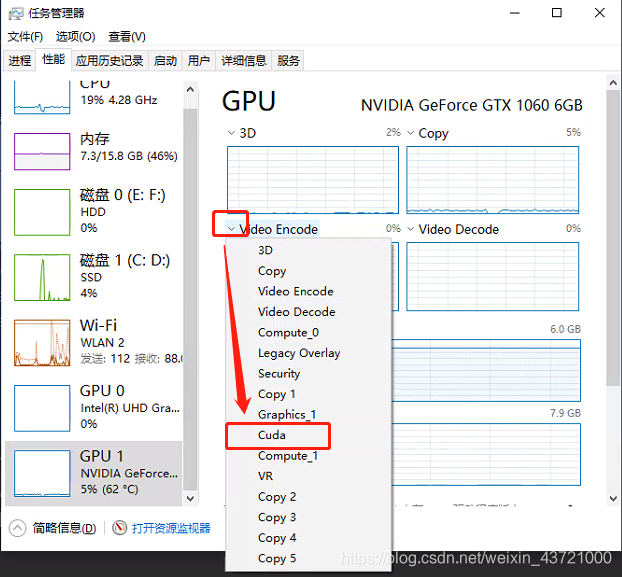The height and width of the screenshot is (577, 622).
Task: Switch to the 用户 tab
Action: tap(199, 61)
